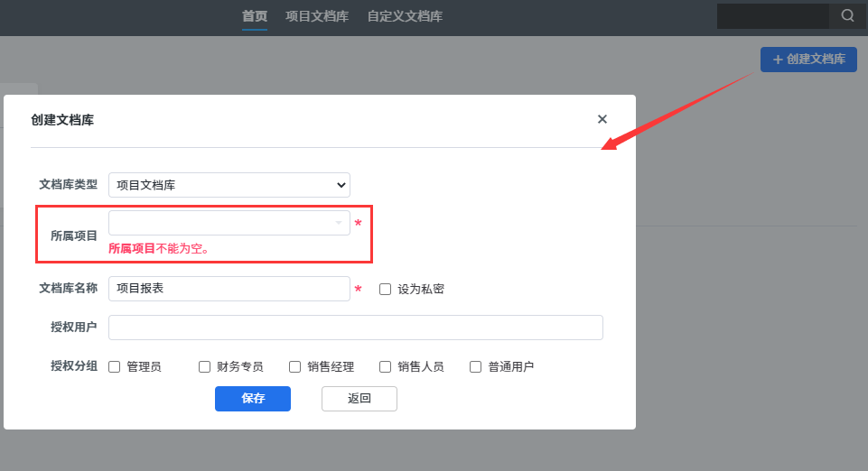Check the 销售经理 group checkbox

tap(294, 367)
